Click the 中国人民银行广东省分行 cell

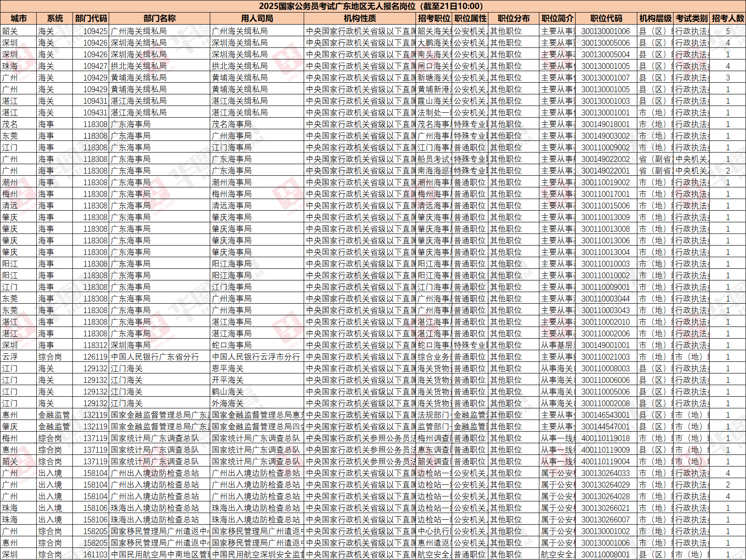coord(160,357)
